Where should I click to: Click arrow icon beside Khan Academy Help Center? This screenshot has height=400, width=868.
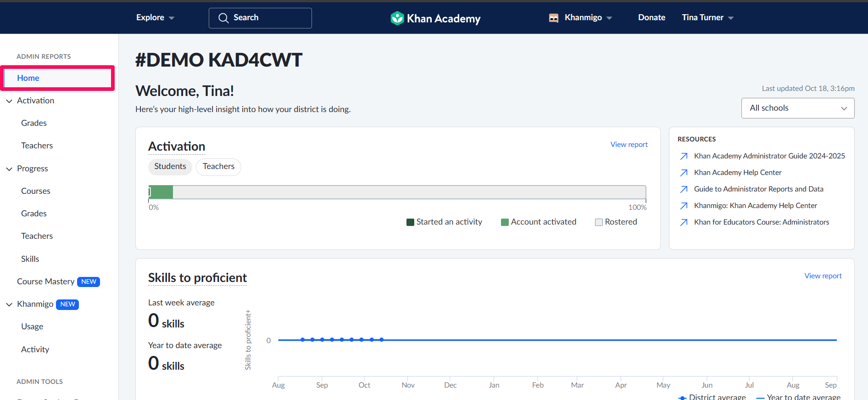click(684, 173)
